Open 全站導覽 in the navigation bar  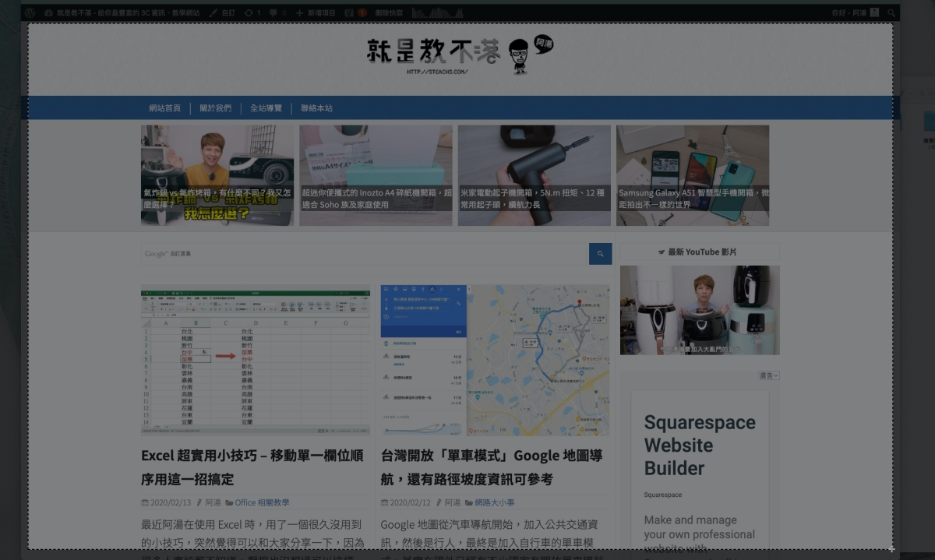tap(266, 108)
